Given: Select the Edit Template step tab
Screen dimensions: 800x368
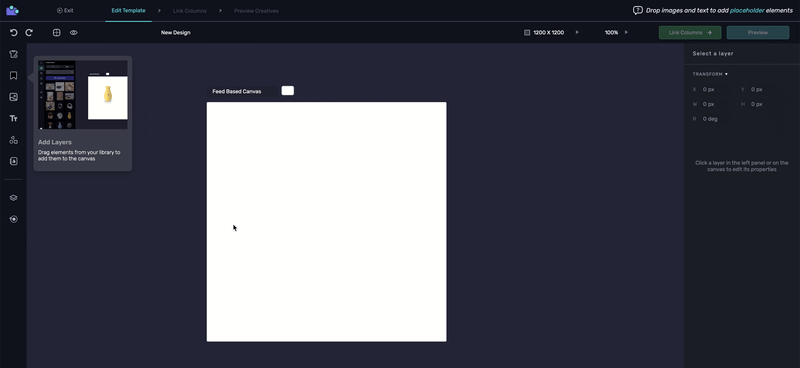Looking at the screenshot, I should (x=129, y=11).
